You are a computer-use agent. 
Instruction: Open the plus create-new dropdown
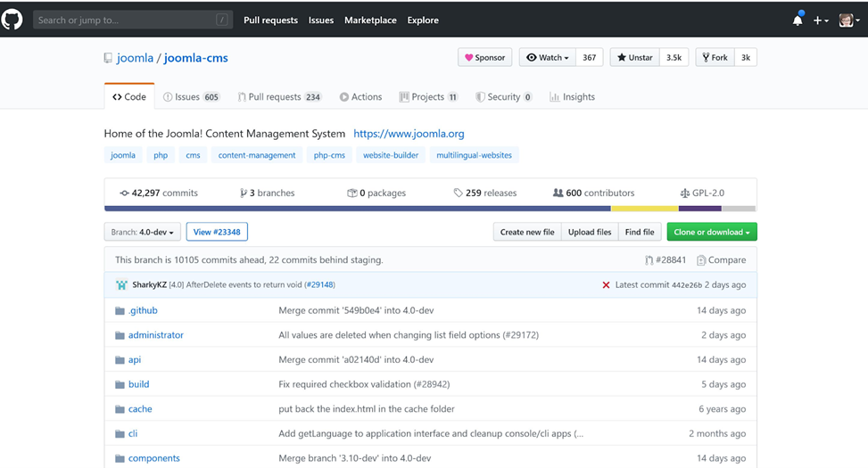coord(820,21)
